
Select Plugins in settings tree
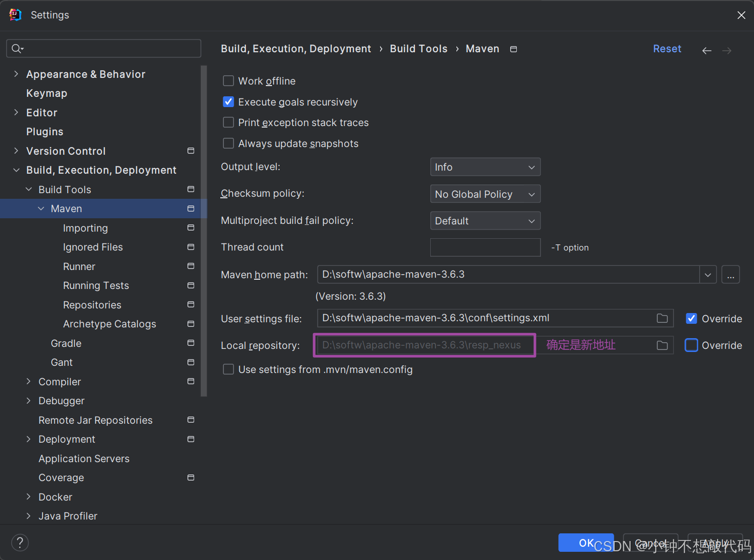[45, 132]
